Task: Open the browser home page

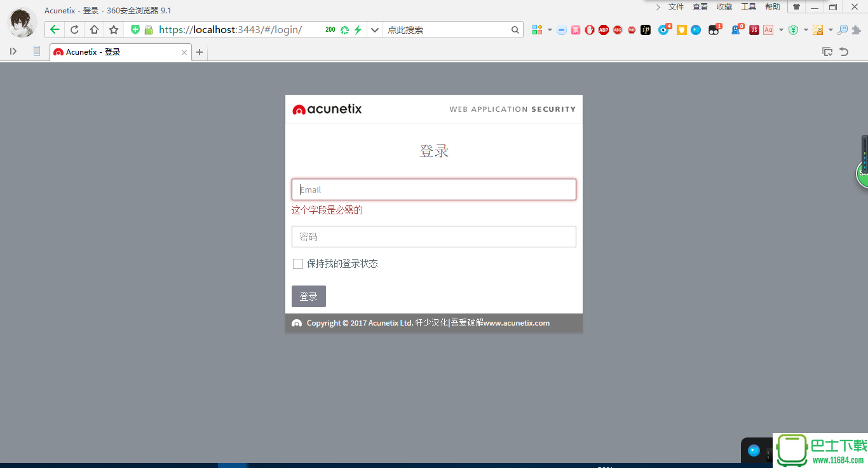Action: pos(94,29)
